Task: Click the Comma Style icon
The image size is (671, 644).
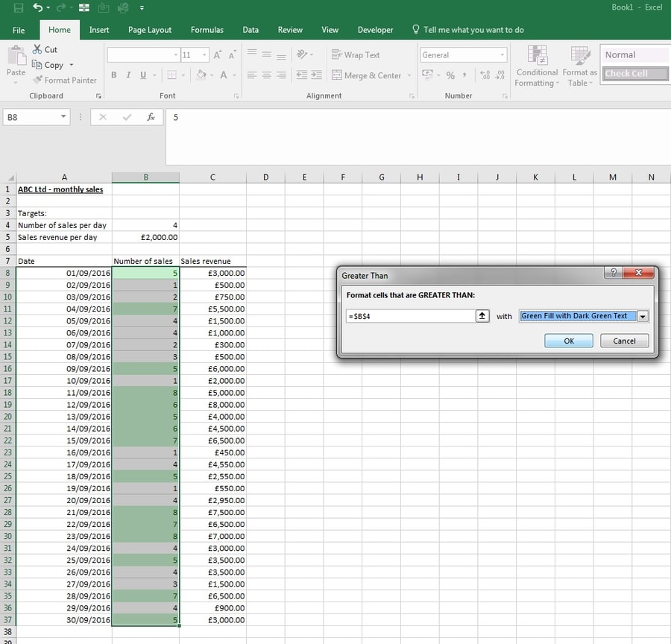Action: pos(464,75)
